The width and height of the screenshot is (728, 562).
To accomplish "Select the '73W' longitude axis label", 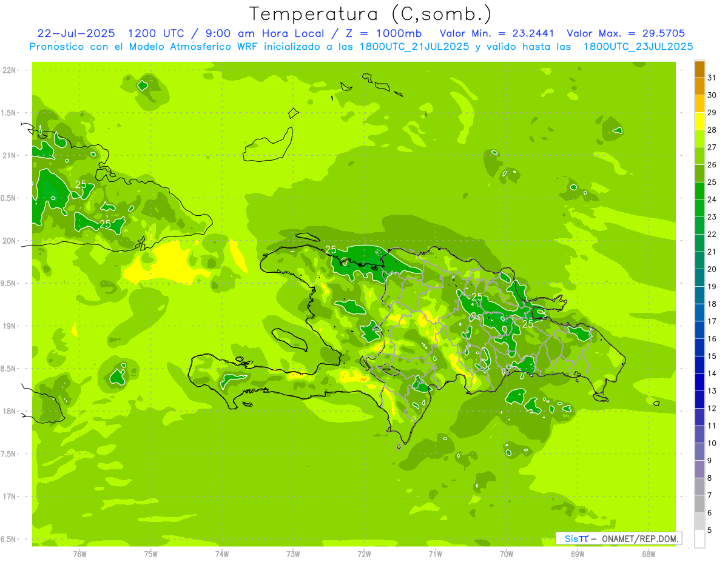I will tap(293, 554).
